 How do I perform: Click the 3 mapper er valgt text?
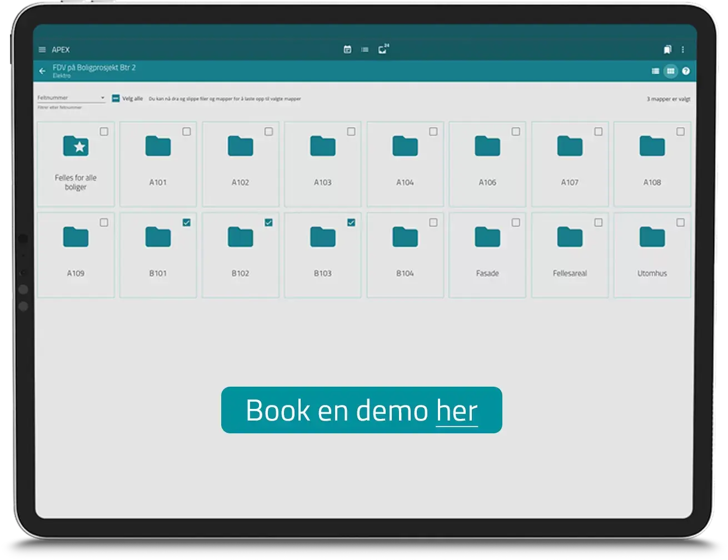coord(669,99)
